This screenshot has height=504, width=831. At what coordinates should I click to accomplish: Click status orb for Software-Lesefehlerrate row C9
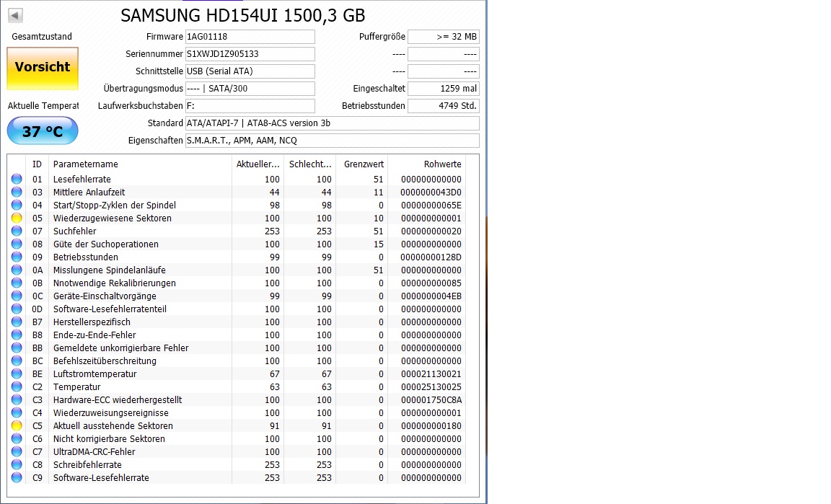tap(17, 477)
